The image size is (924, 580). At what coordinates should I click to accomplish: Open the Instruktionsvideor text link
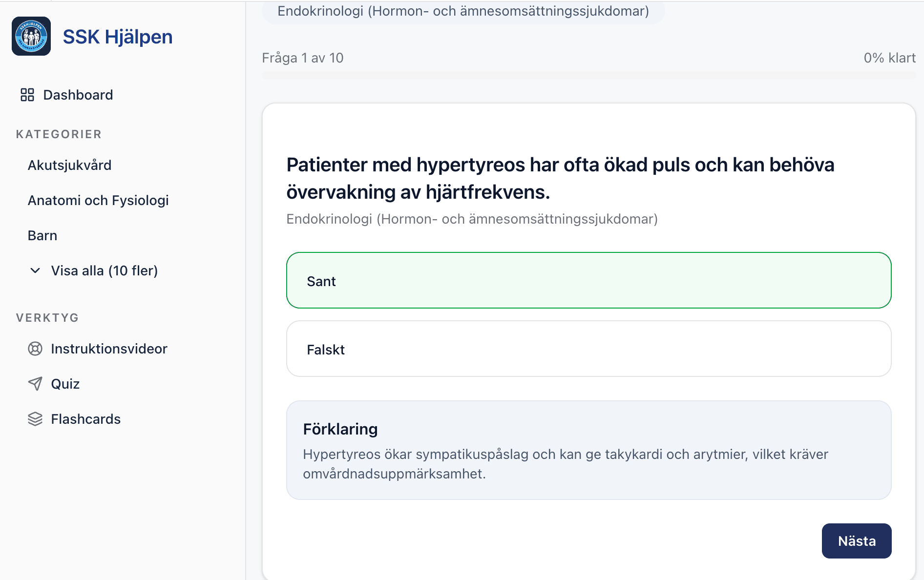tap(109, 349)
